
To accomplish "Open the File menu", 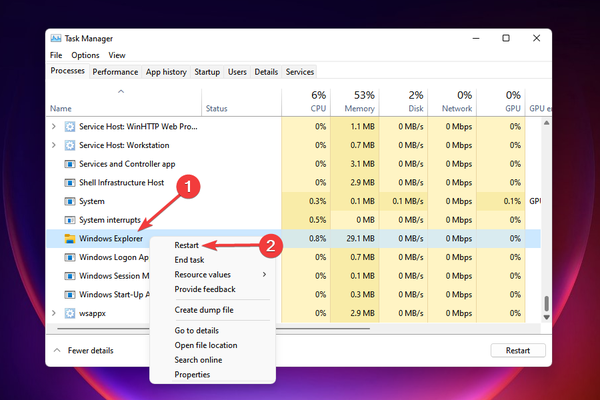I will [x=56, y=55].
